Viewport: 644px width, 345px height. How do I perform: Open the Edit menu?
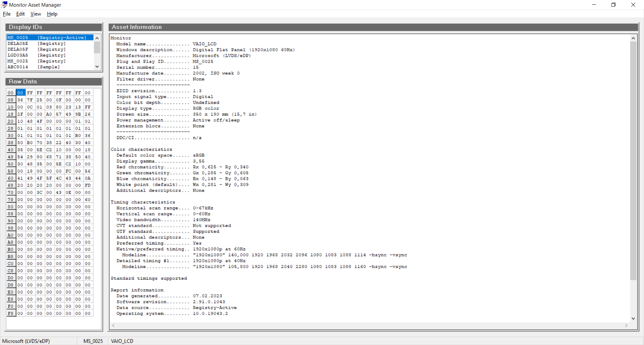click(20, 14)
